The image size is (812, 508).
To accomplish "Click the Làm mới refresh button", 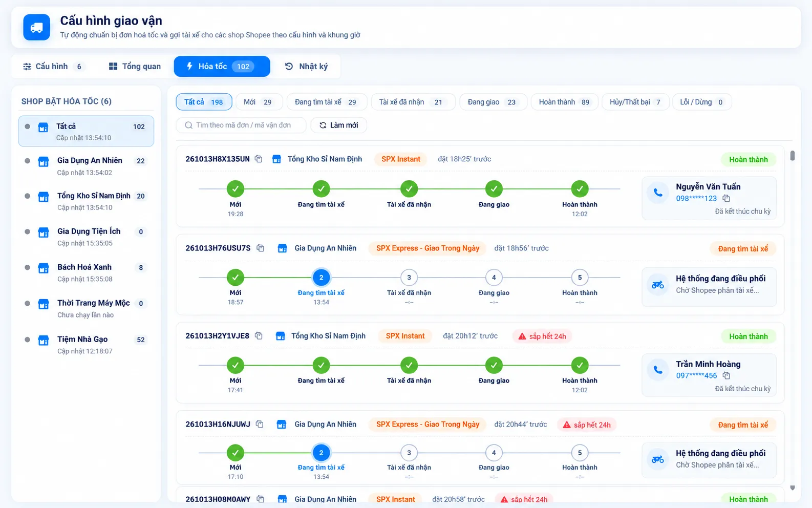I will (x=338, y=125).
